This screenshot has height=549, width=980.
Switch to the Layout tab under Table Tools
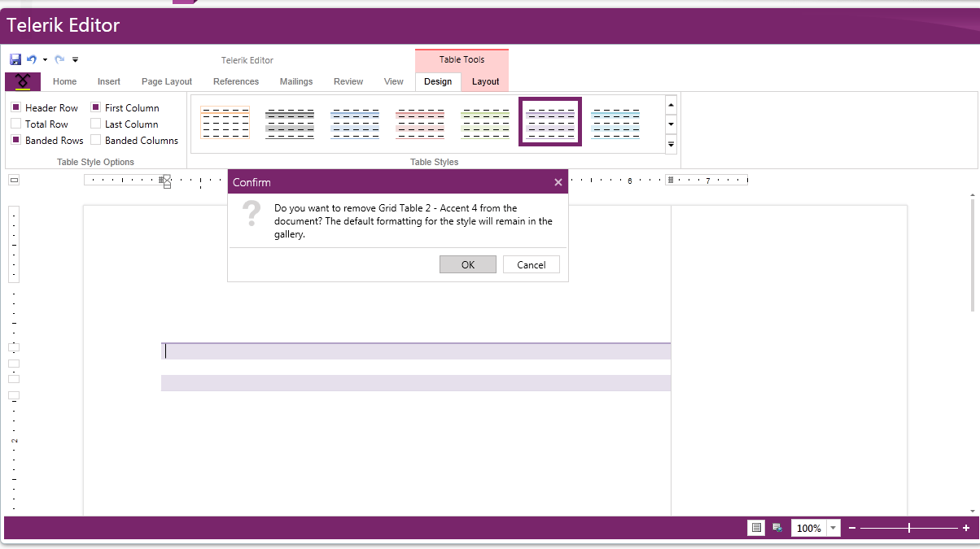[x=485, y=81]
